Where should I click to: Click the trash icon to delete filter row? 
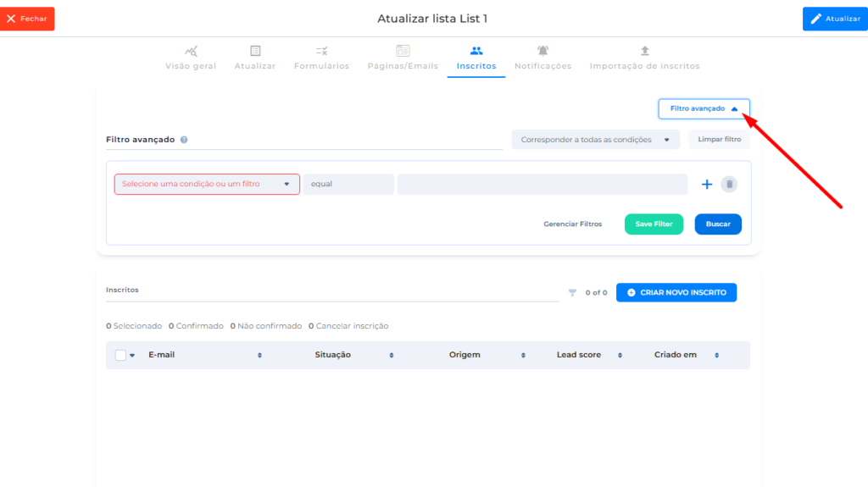pyautogui.click(x=729, y=185)
